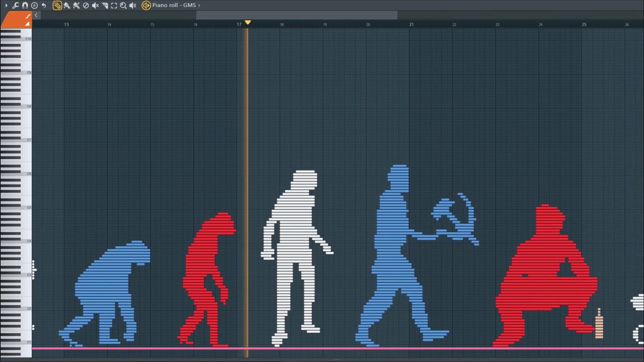The image size is (644, 362).
Task: Open the piano roll options menu arrow
Action: tap(6, 5)
